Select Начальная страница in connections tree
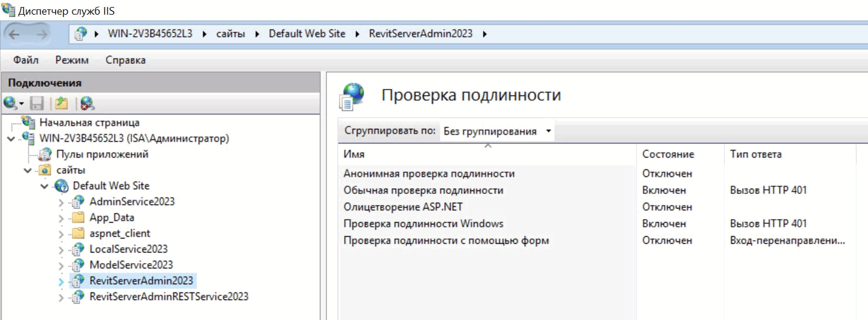This screenshot has height=320, width=868. click(89, 122)
